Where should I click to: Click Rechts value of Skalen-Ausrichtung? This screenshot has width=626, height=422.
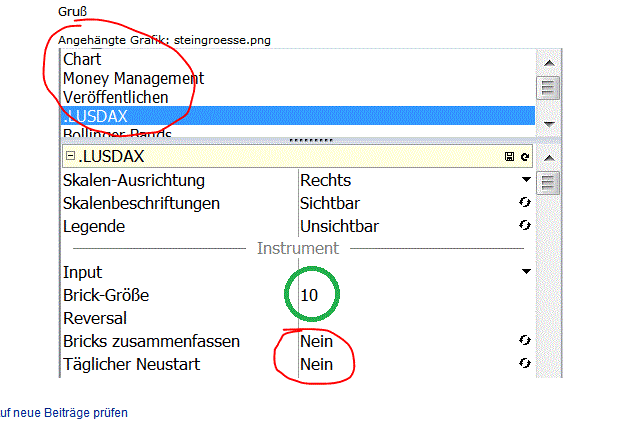(x=325, y=180)
